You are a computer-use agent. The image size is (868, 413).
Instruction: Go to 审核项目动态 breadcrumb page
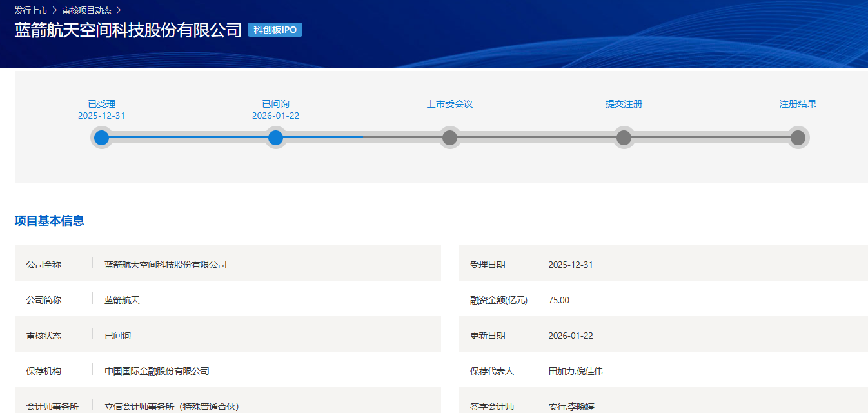(x=86, y=10)
